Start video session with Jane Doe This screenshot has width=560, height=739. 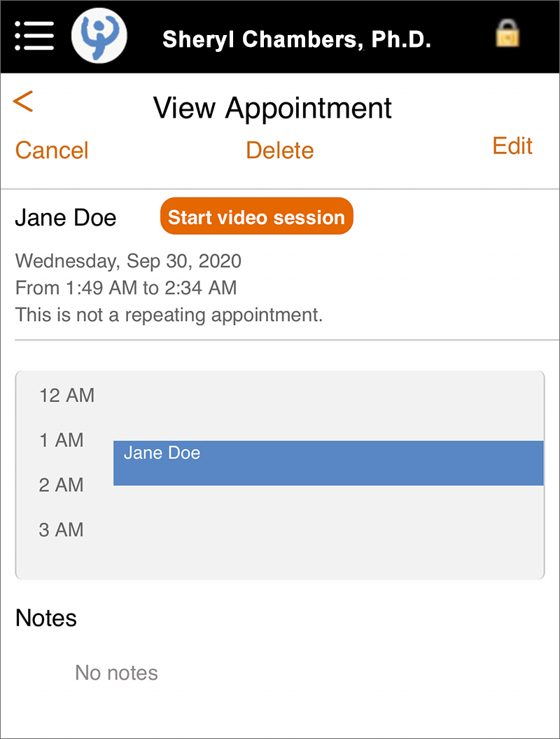[x=257, y=216]
